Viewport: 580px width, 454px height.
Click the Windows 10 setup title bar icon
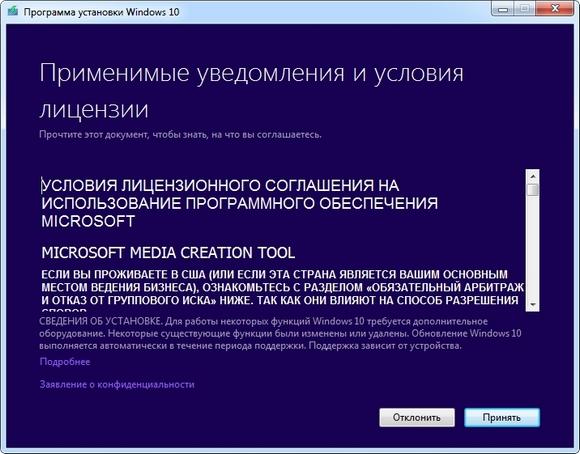pyautogui.click(x=13, y=11)
